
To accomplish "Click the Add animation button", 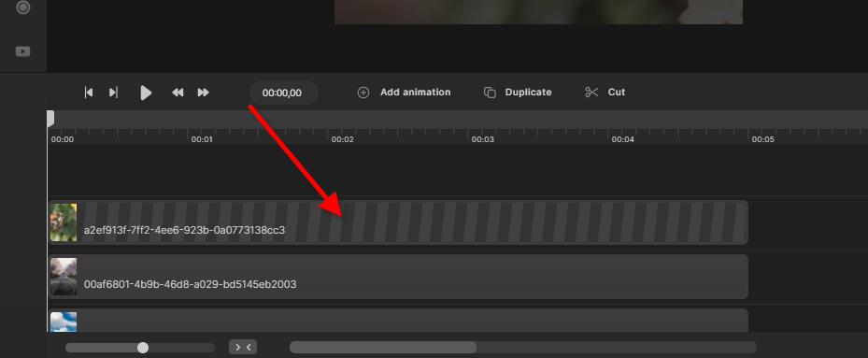I will (405, 93).
